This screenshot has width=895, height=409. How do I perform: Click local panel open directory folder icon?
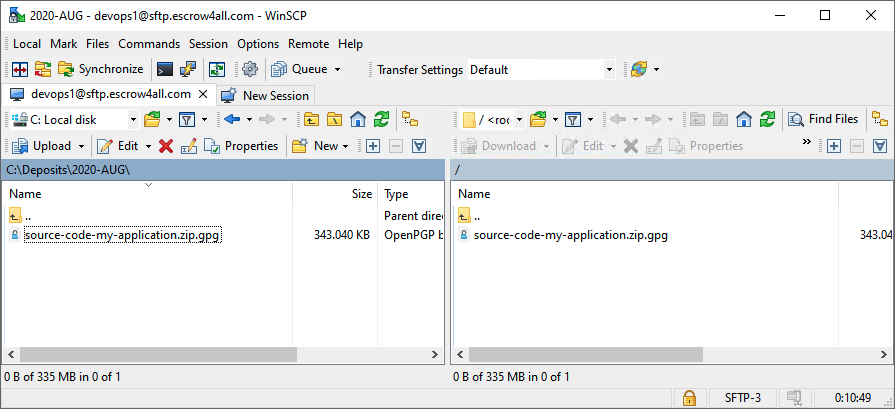tap(152, 119)
